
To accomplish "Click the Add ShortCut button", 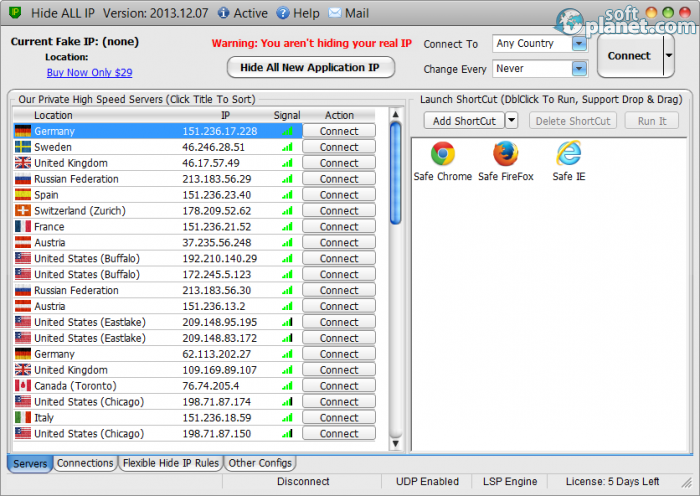I will (464, 121).
